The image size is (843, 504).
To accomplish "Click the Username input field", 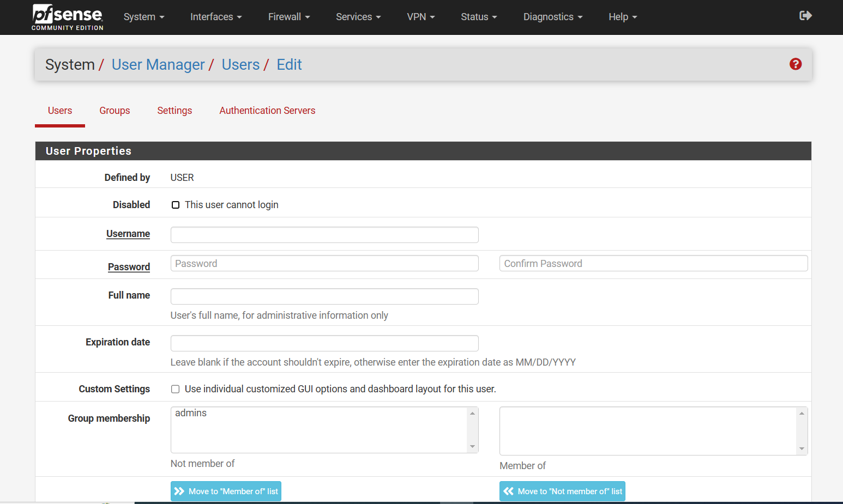I will (x=324, y=235).
